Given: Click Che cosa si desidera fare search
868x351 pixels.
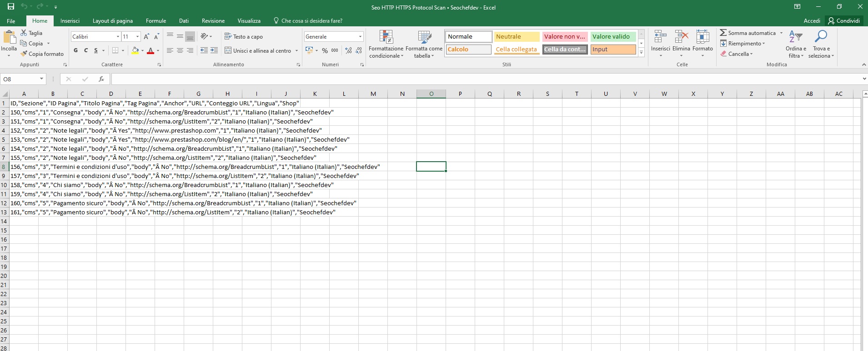Looking at the screenshot, I should coord(308,21).
